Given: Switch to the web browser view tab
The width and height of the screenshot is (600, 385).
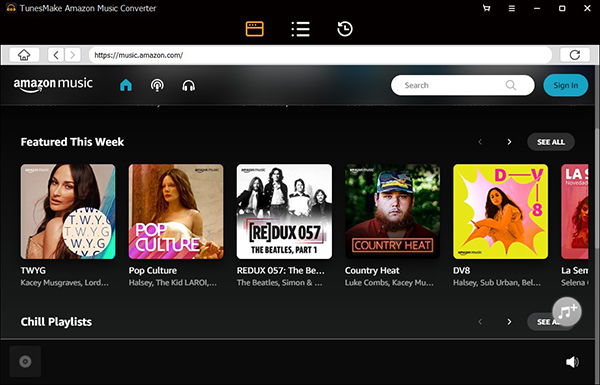Looking at the screenshot, I should tap(254, 29).
